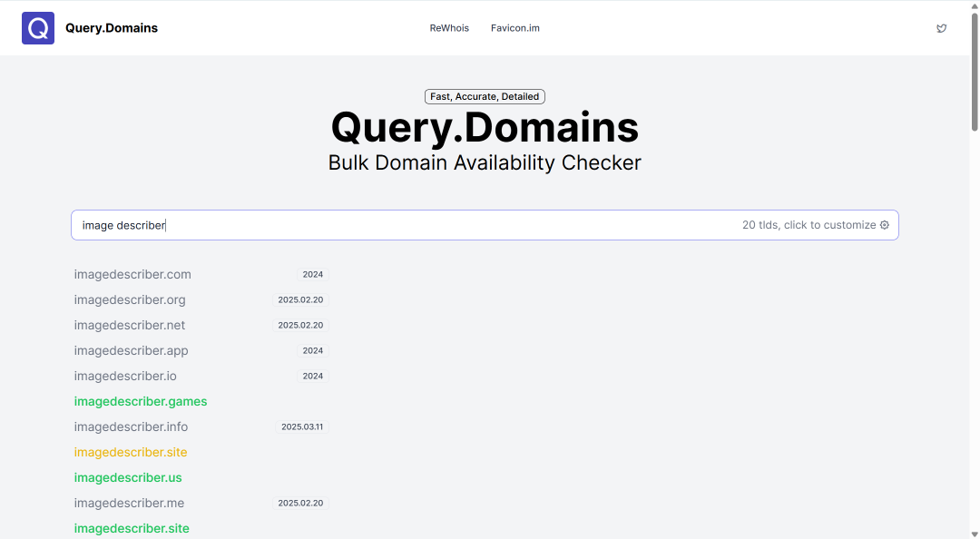Open the ReWhois nav link
This screenshot has width=980, height=539.
[x=449, y=28]
